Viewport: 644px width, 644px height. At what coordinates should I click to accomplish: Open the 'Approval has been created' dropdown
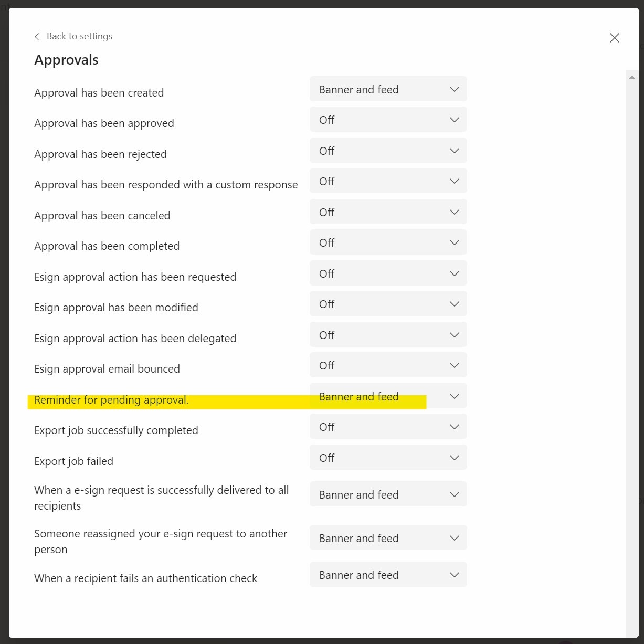(388, 89)
